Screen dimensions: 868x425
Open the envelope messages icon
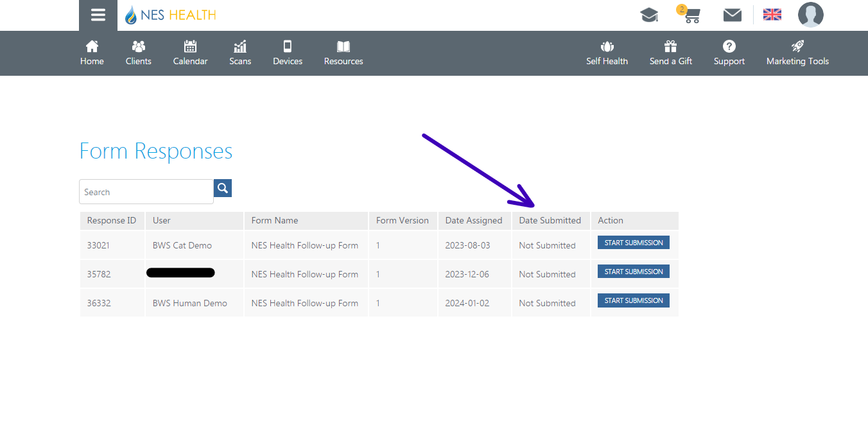[x=732, y=15]
